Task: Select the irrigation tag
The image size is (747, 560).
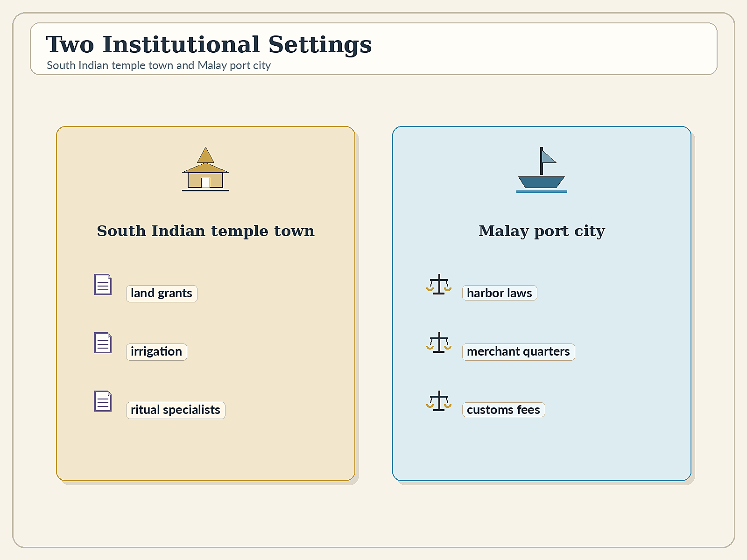Action: point(156,352)
